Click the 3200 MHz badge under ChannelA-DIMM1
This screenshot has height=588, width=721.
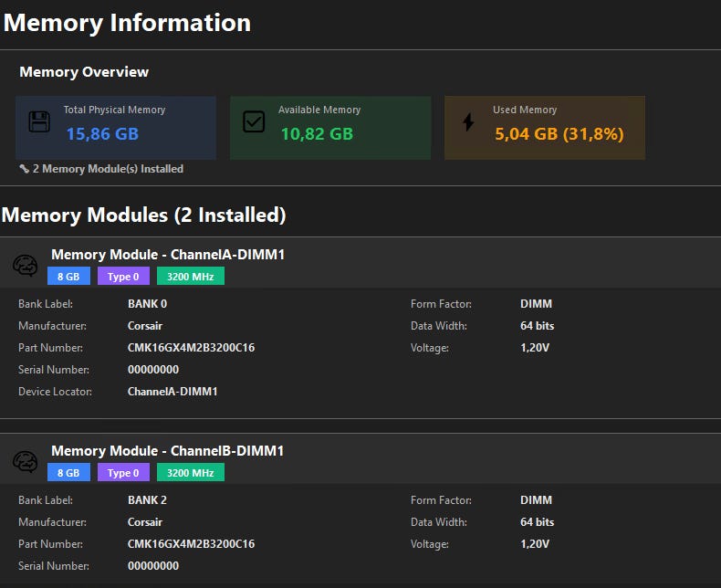(x=190, y=277)
